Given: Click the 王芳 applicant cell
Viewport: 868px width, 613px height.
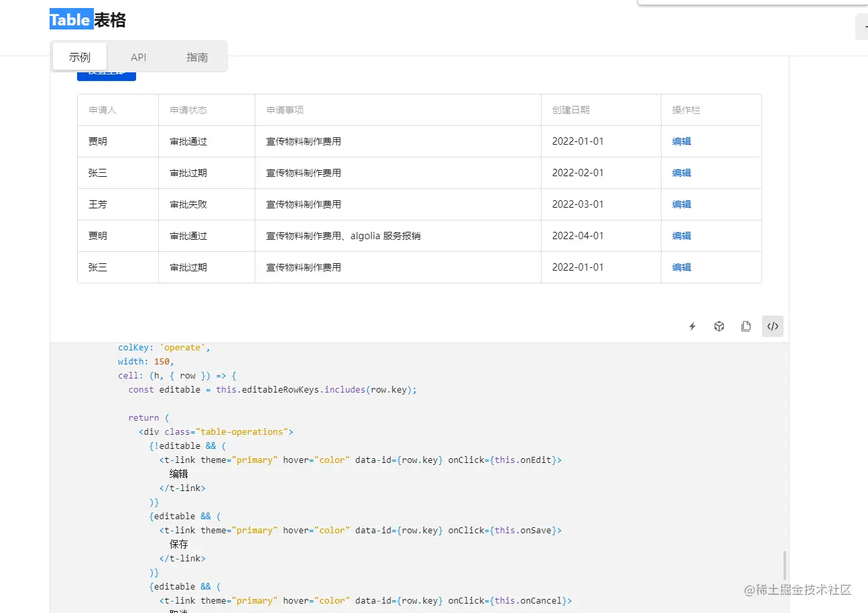Looking at the screenshot, I should click(118, 204).
